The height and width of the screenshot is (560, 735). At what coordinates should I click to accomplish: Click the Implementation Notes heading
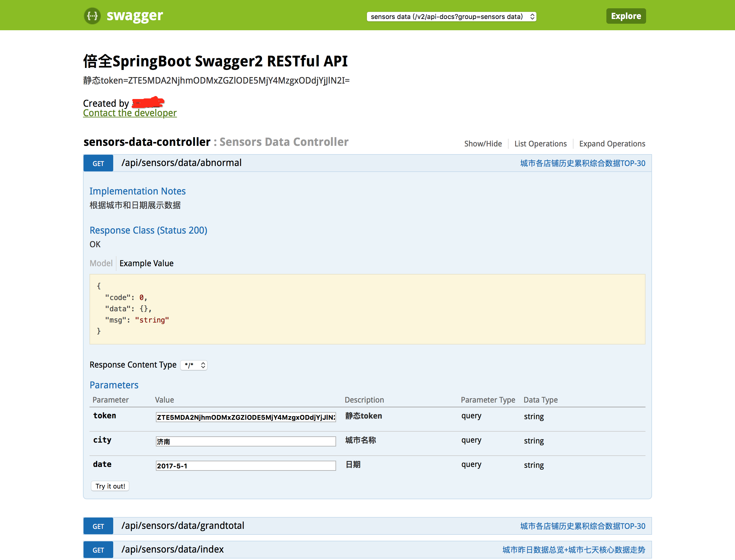point(138,191)
